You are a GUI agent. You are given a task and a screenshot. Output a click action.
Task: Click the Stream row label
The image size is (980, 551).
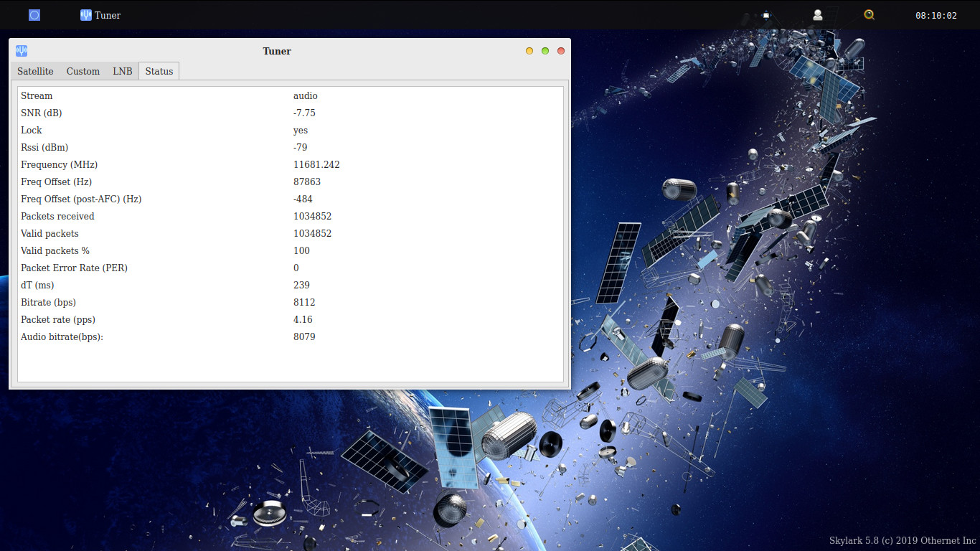click(37, 95)
